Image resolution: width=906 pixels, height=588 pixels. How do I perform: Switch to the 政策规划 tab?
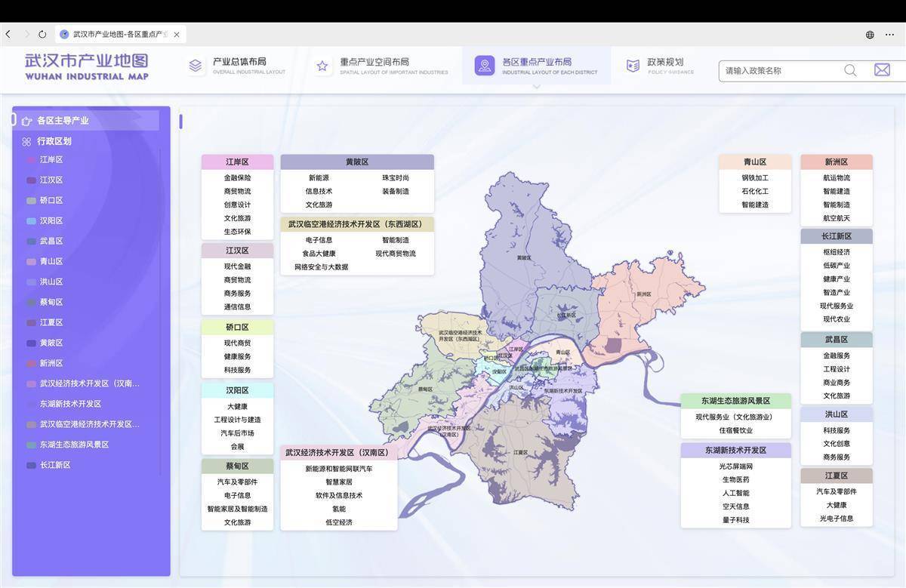(664, 63)
